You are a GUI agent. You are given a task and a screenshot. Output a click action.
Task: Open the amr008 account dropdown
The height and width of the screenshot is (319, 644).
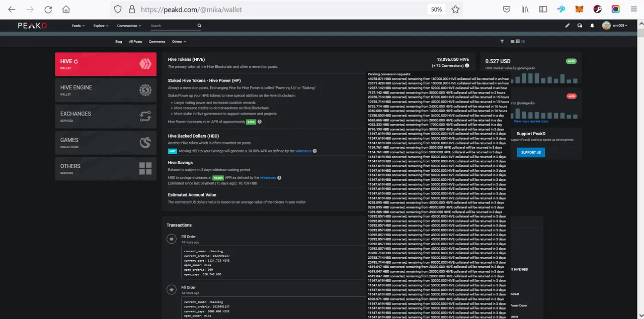pos(620,26)
